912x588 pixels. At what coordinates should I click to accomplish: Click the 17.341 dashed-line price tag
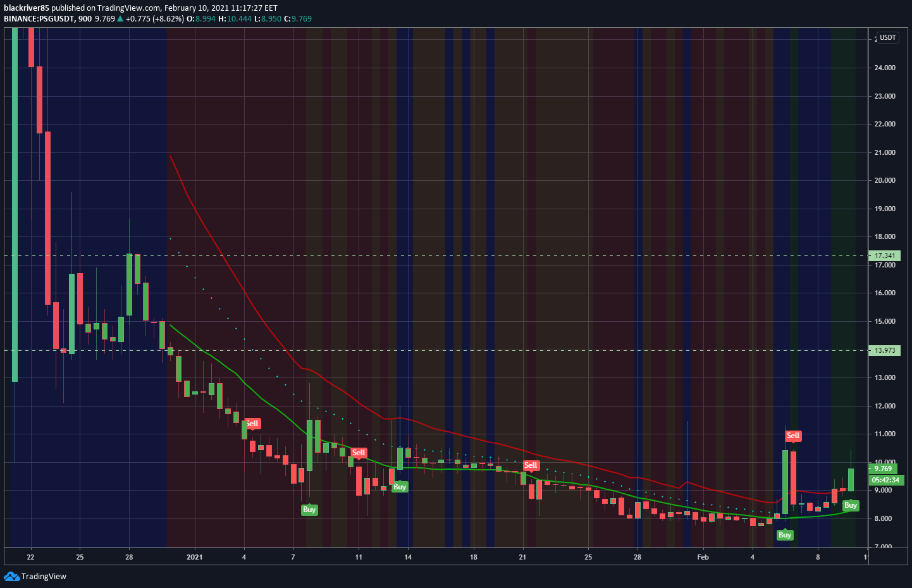885,256
